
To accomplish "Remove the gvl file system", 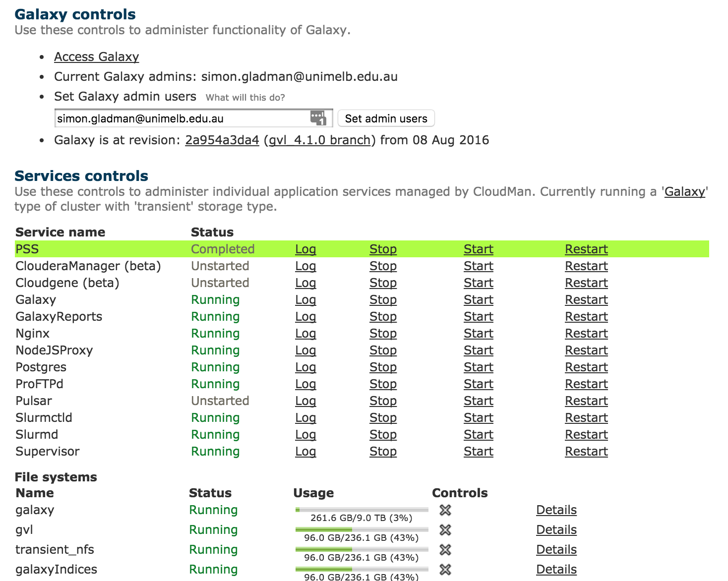I will pos(445,530).
